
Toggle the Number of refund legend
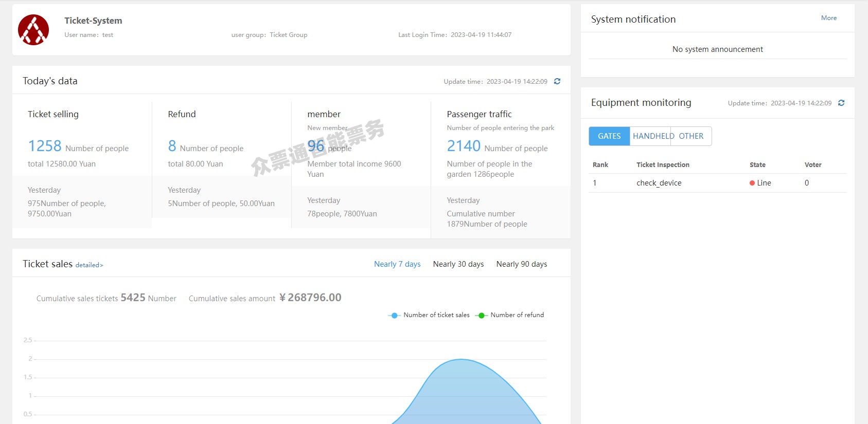pos(509,315)
